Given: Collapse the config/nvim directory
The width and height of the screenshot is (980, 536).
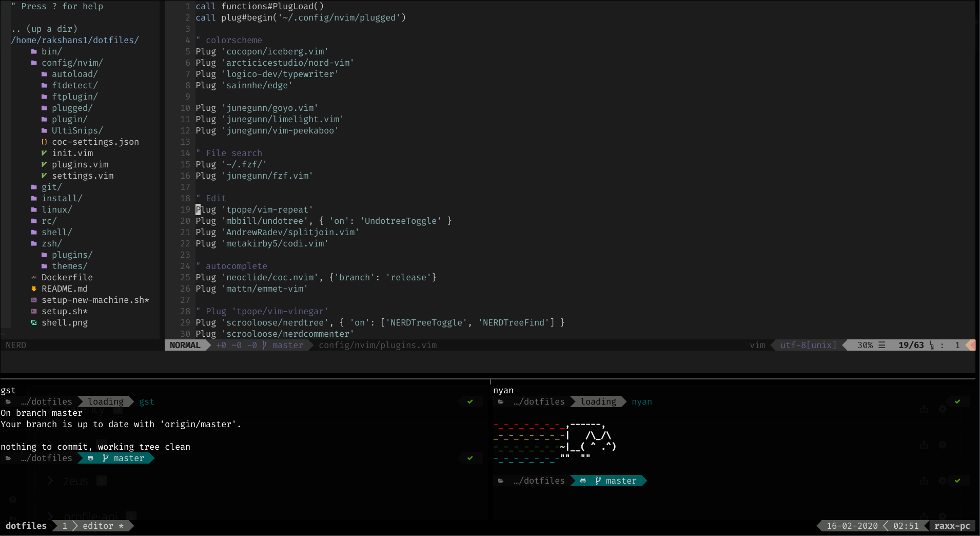Looking at the screenshot, I should (72, 62).
